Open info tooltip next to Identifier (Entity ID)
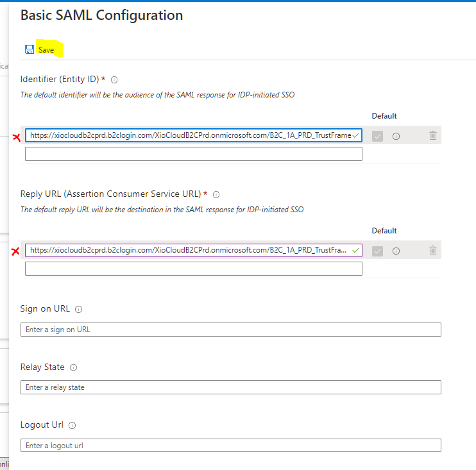The image size is (476, 470). [114, 80]
